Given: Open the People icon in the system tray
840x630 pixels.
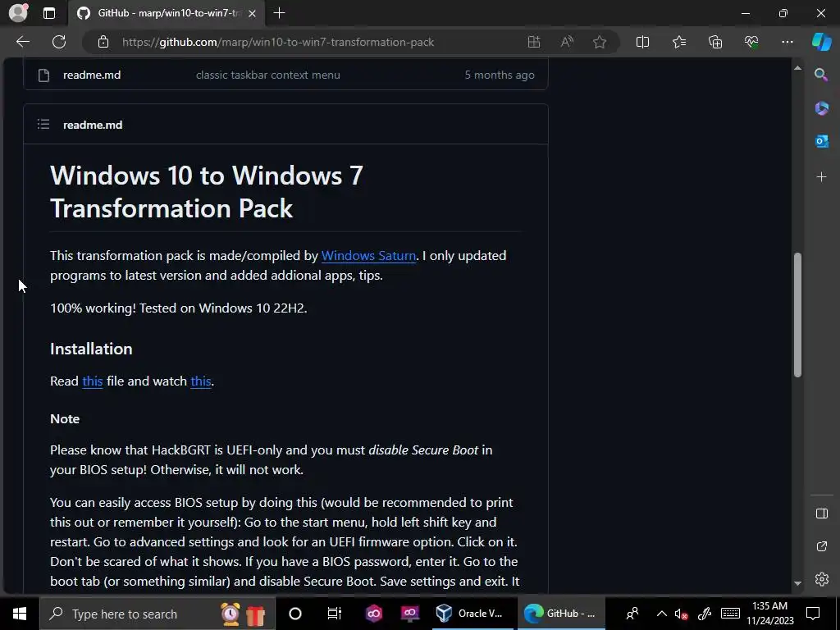Looking at the screenshot, I should pos(632,614).
